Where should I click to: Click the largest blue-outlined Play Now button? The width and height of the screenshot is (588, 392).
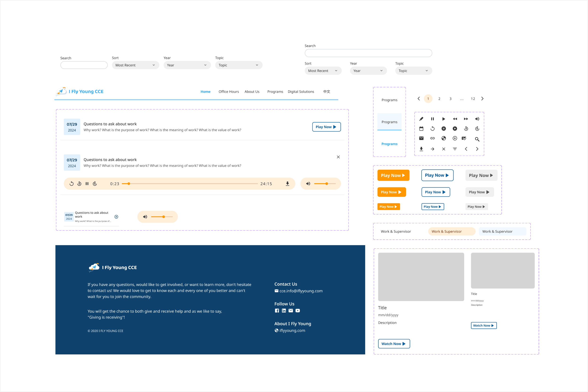tap(437, 175)
